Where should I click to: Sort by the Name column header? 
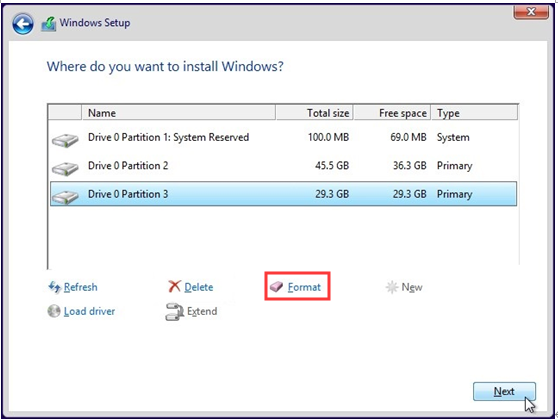179,113
